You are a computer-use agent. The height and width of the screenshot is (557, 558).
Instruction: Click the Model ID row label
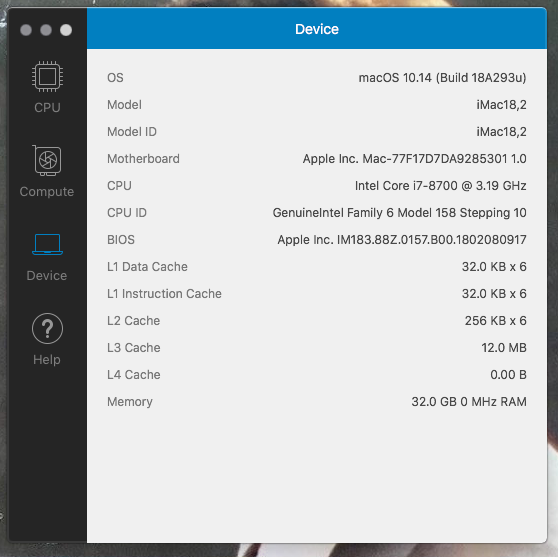[x=132, y=132]
